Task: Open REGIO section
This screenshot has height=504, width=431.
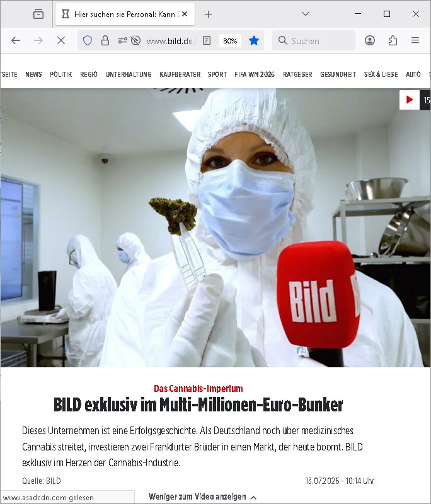Action: coord(89,74)
